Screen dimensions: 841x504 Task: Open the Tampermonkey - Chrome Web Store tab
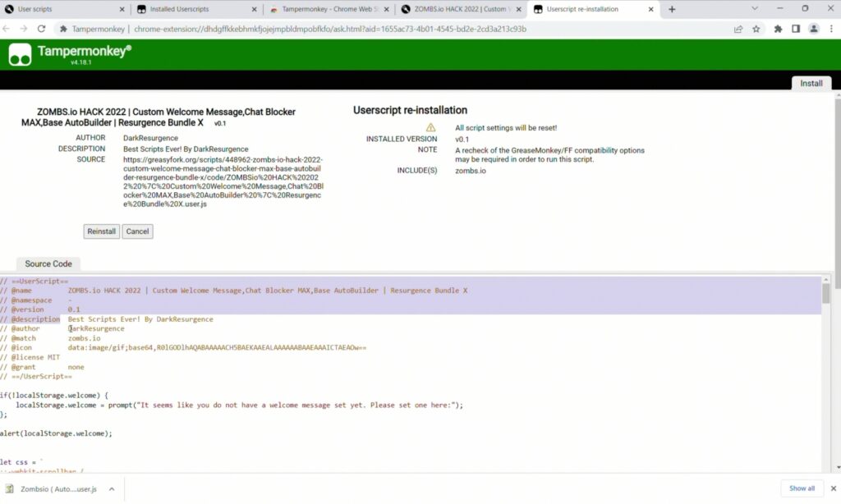(x=329, y=9)
